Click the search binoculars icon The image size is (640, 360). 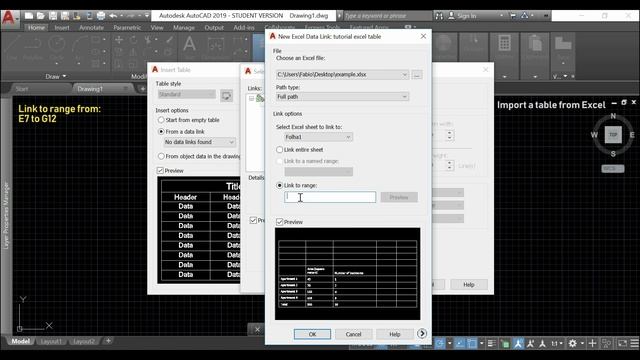[439, 16]
